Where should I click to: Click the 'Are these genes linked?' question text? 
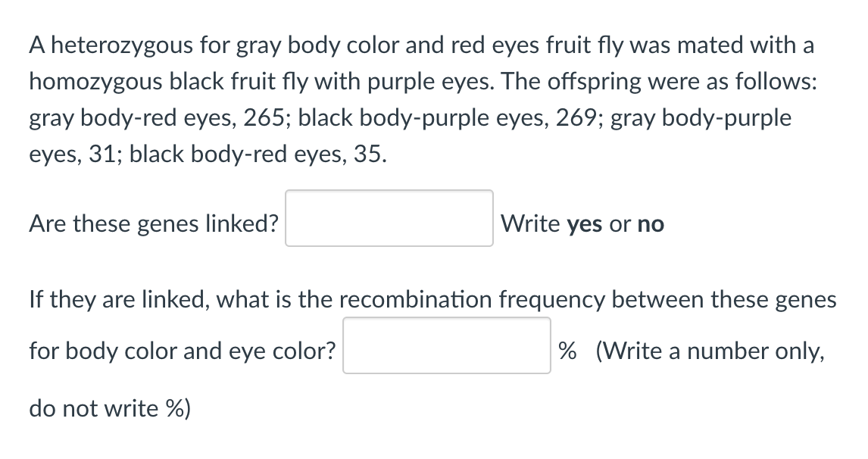click(x=154, y=224)
